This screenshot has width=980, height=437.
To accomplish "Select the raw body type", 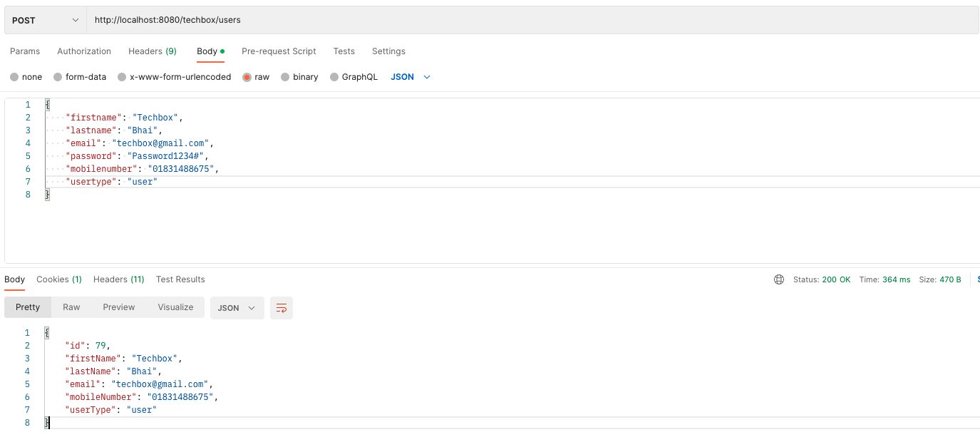I will tap(256, 77).
